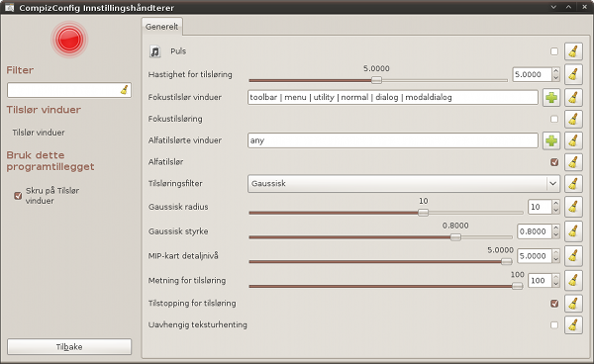Image resolution: width=594 pixels, height=364 pixels.
Task: Reset MIP-kart detaljnivå with its broom icon
Action: point(573,256)
